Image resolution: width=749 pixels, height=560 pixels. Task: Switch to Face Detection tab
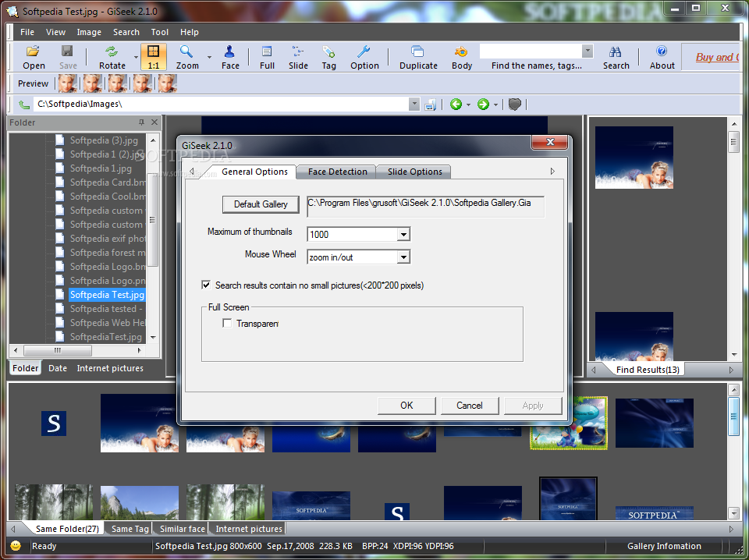337,172
